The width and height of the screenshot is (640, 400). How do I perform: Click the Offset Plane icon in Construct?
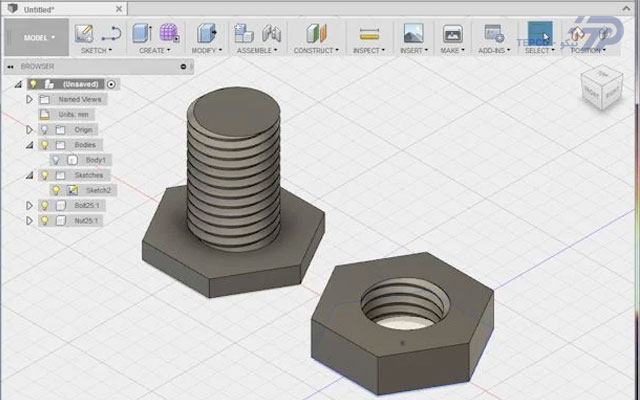(x=316, y=33)
